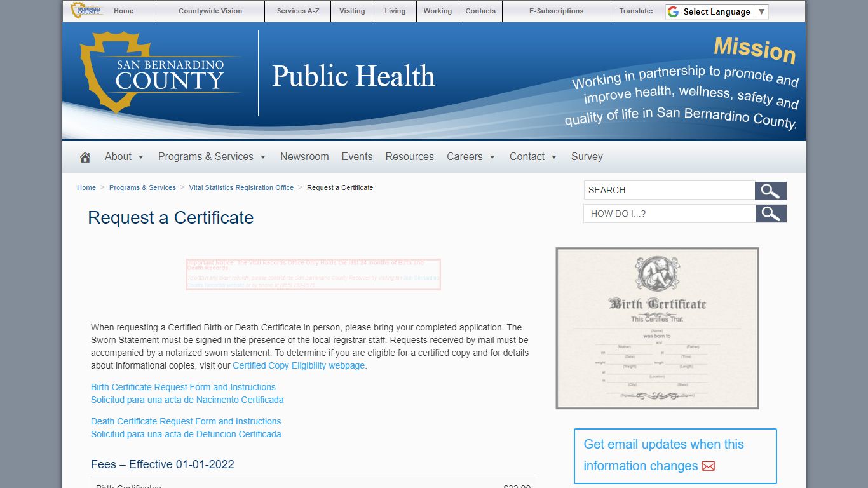Open Living in the top bar
This screenshot has width=868, height=488.
pos(395,11)
